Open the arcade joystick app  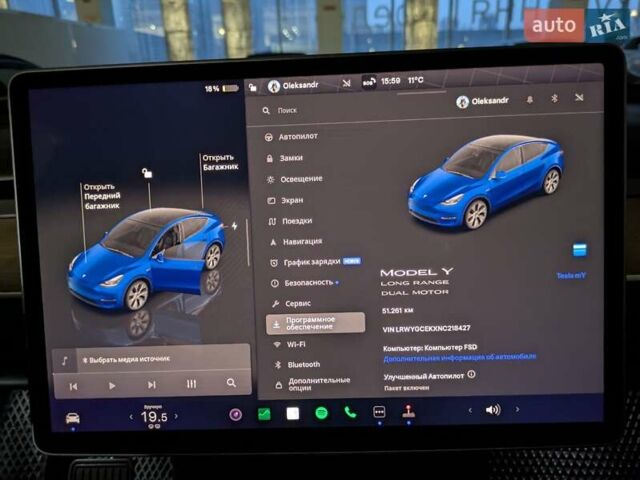(408, 411)
